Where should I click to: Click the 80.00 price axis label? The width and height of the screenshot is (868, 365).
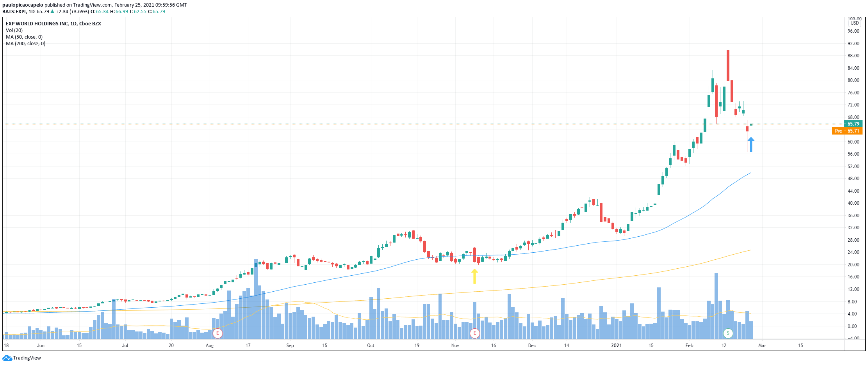[x=853, y=80]
